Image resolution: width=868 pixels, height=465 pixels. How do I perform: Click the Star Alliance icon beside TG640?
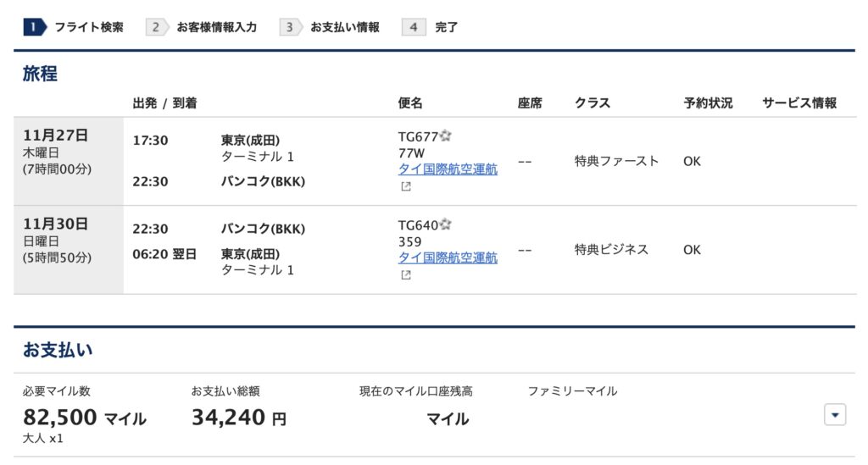coord(446,225)
